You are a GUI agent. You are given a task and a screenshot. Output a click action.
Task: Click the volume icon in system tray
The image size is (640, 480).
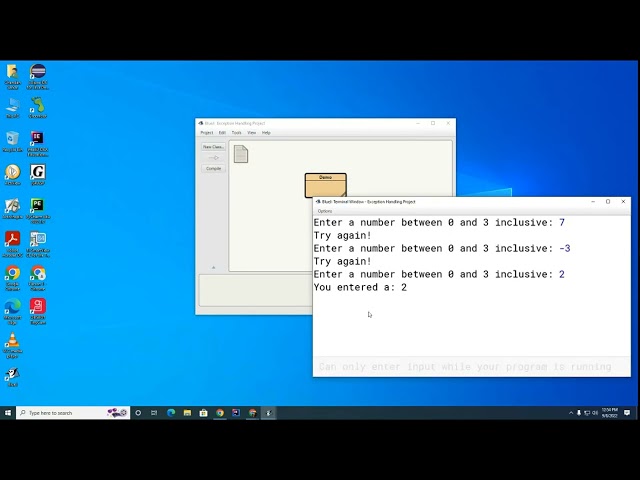tap(595, 413)
